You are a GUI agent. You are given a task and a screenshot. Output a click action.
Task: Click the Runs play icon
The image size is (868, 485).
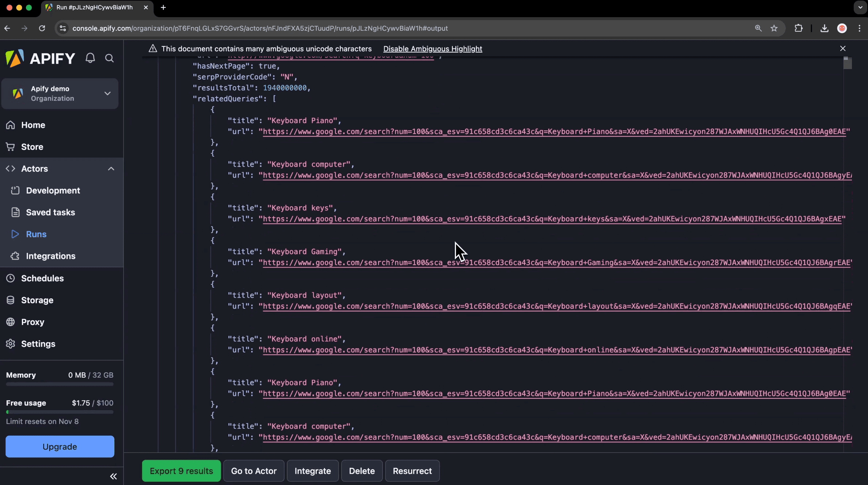[x=15, y=234]
